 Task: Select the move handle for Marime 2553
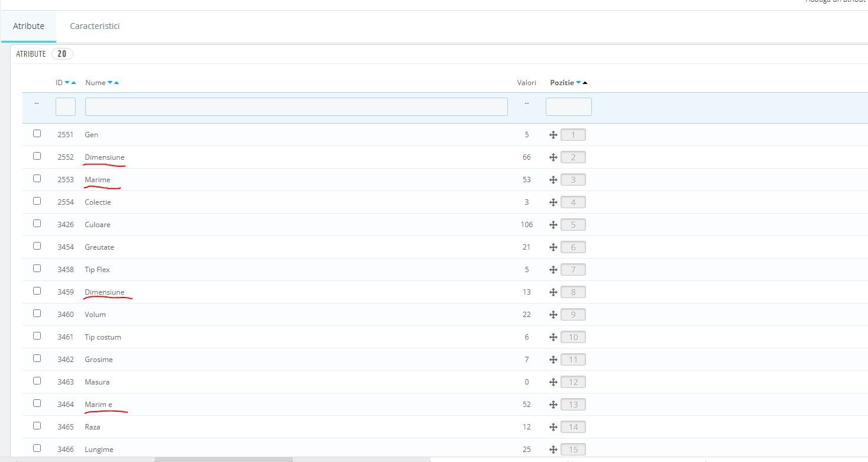553,180
